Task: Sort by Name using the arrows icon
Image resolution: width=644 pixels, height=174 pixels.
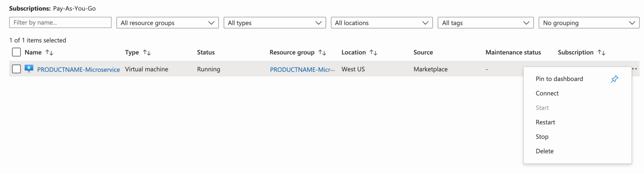Action: [x=49, y=53]
